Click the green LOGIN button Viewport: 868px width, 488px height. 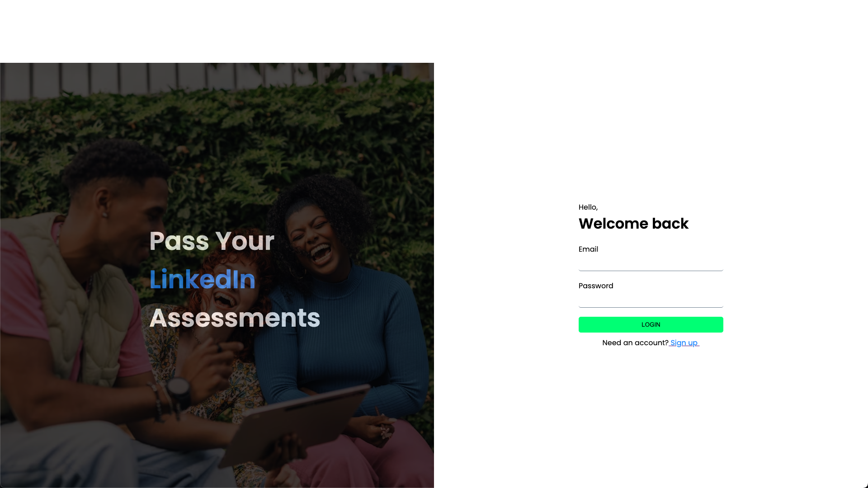pyautogui.click(x=651, y=324)
